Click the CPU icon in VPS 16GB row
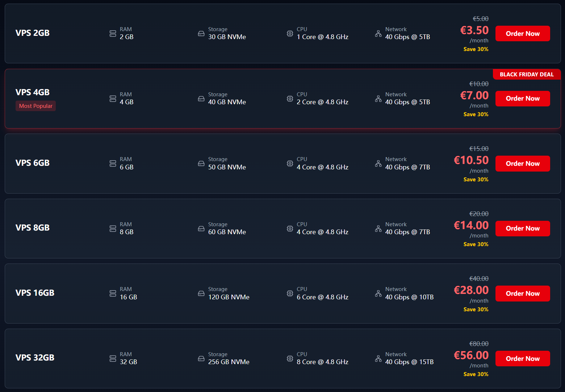The height and width of the screenshot is (392, 565). [290, 293]
